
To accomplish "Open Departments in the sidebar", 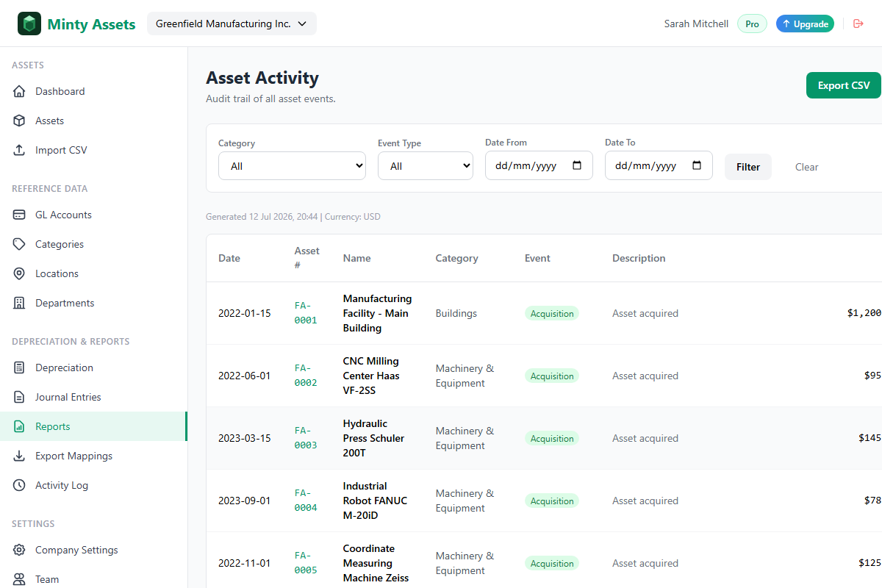I will (94, 303).
